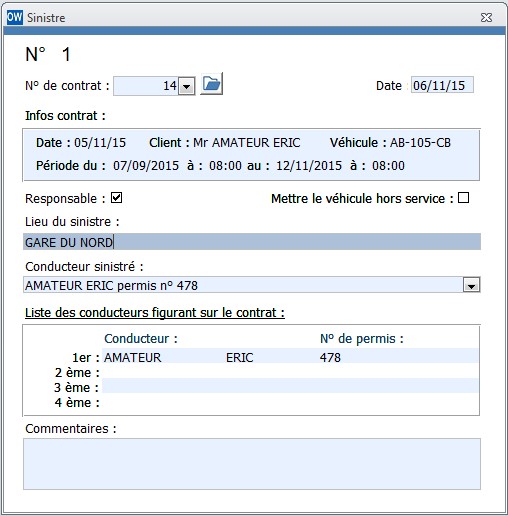
Task: Click the contract number field showing 14
Action: click(146, 86)
